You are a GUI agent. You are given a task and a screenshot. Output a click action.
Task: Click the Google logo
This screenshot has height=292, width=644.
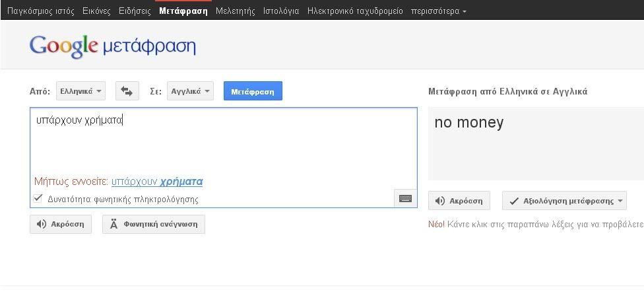(x=63, y=46)
